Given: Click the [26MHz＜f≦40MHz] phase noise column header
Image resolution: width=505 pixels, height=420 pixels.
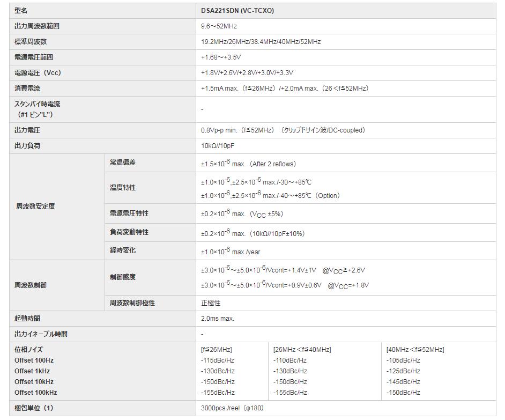Looking at the screenshot, I should (x=302, y=350).
